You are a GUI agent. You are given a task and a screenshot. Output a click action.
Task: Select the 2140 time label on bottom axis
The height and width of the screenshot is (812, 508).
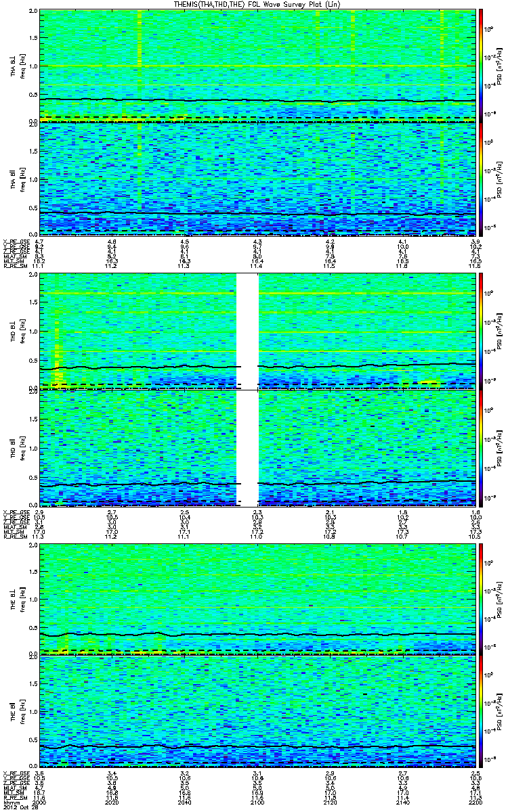404,803
